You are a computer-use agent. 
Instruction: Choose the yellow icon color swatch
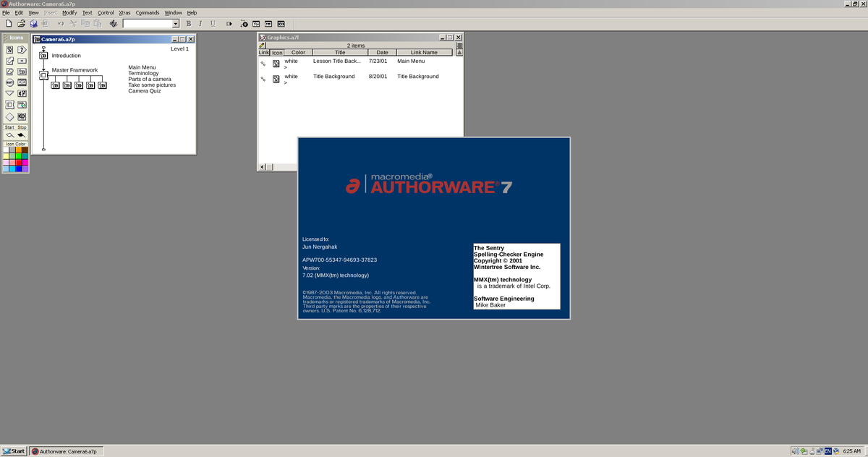(x=6, y=155)
